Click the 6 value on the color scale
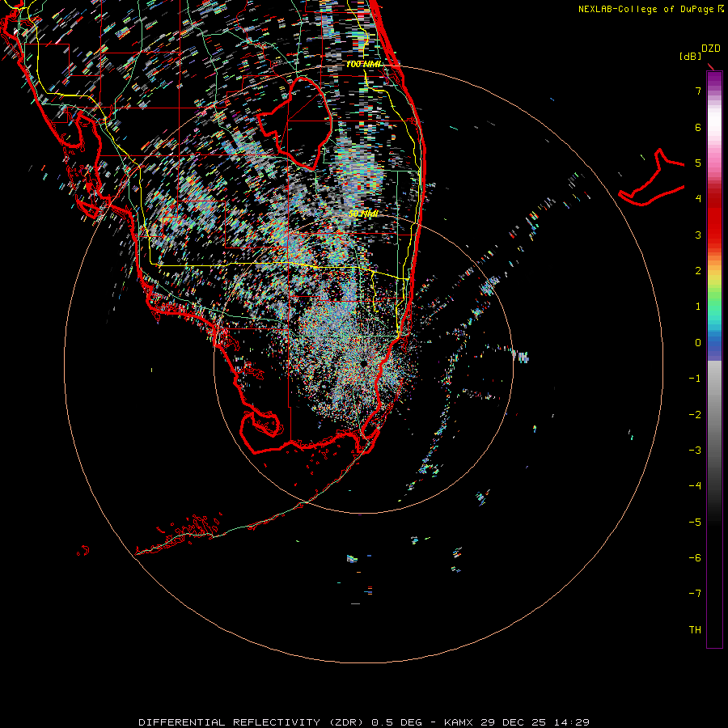Image resolution: width=728 pixels, height=728 pixels. tap(698, 127)
